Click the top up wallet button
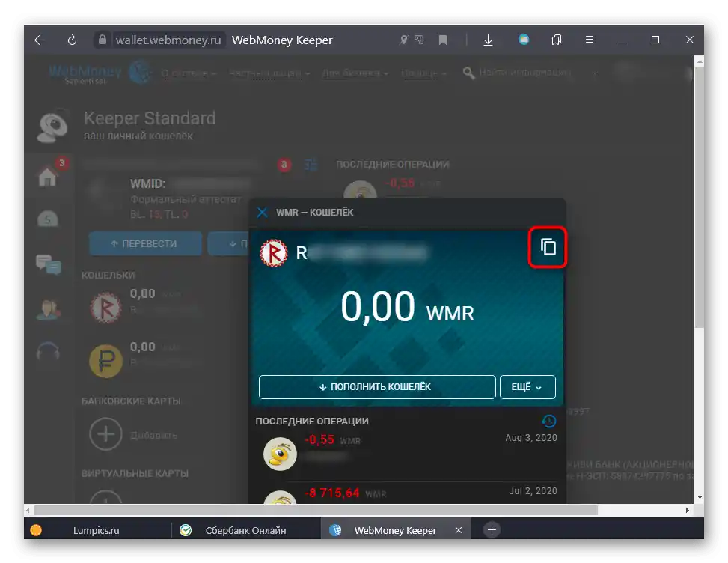 coord(377,387)
